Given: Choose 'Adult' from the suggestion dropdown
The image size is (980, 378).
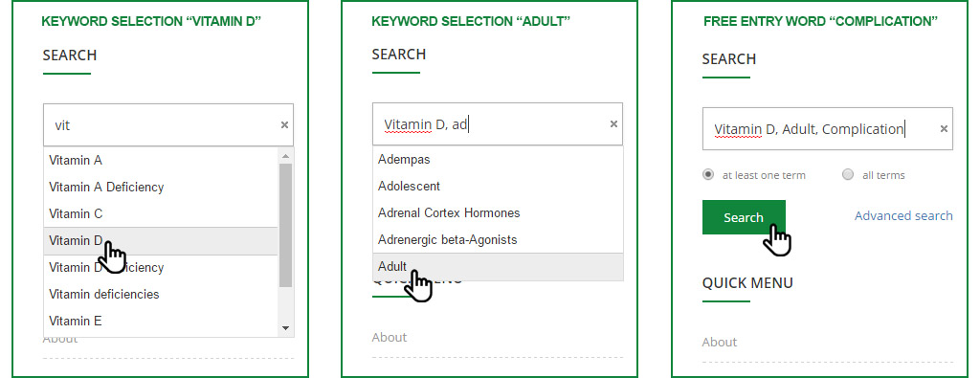Looking at the screenshot, I should pos(498,267).
